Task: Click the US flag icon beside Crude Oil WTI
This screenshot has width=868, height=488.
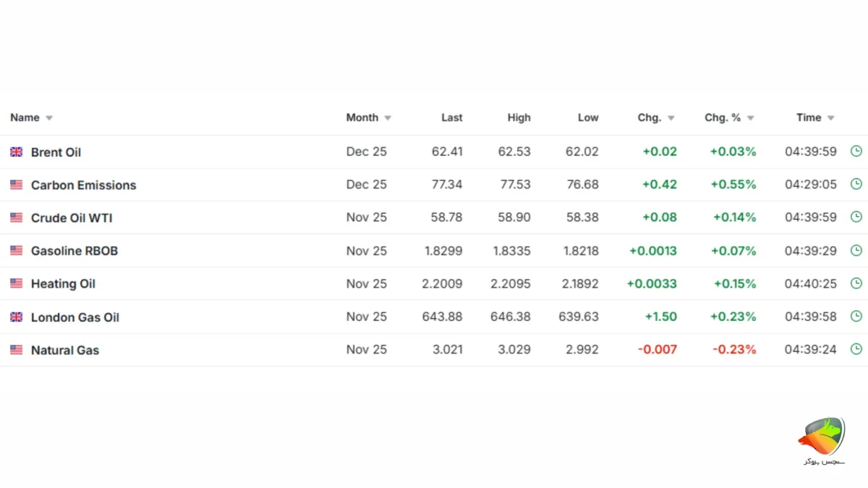Action: tap(16, 218)
